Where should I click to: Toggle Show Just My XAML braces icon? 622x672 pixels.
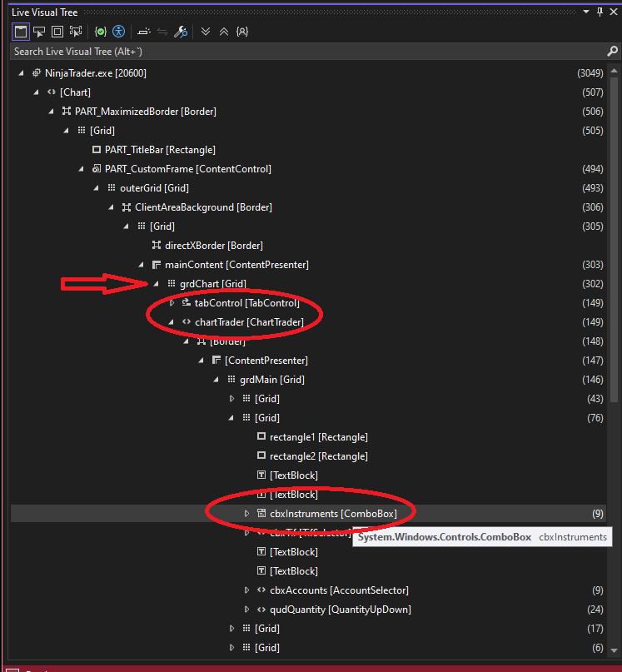[241, 32]
